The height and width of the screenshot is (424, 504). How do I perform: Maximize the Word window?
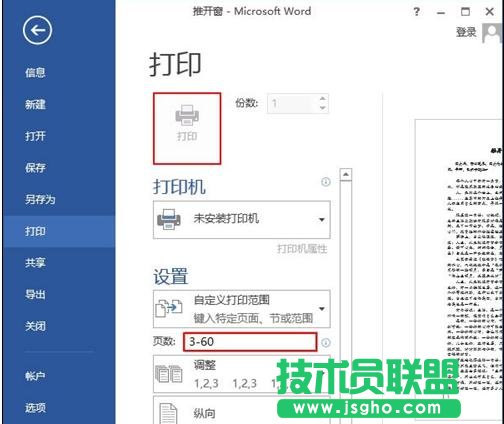[x=465, y=12]
